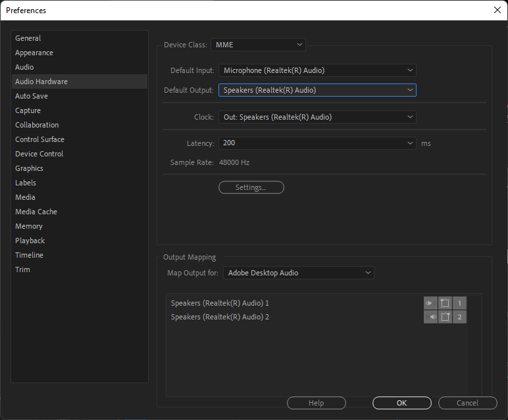Click channel number 2 icon in output mapping
508x420 pixels.
pyautogui.click(x=459, y=317)
